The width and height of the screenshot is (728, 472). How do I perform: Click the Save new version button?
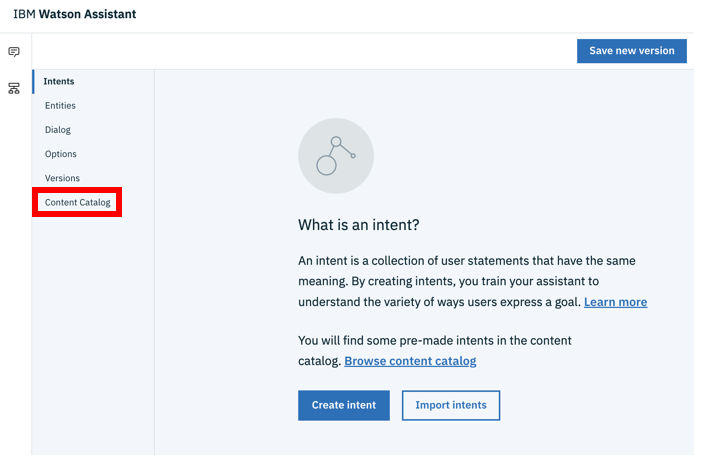pyautogui.click(x=631, y=51)
